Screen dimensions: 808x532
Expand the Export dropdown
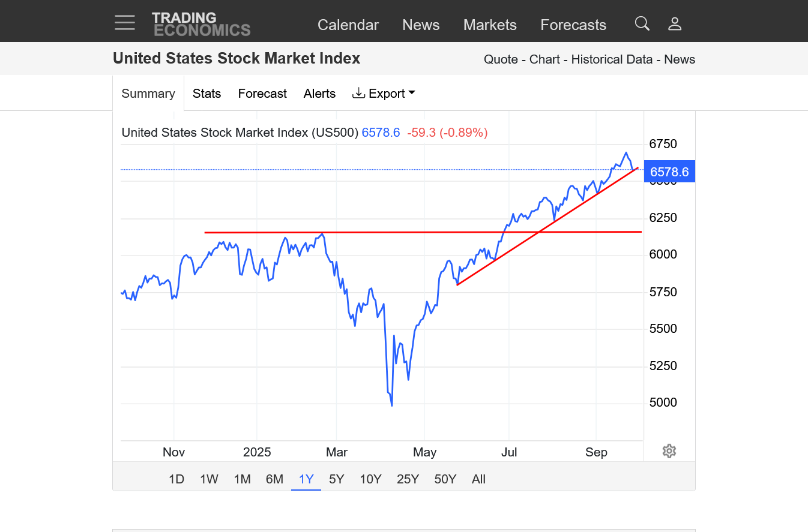[384, 94]
